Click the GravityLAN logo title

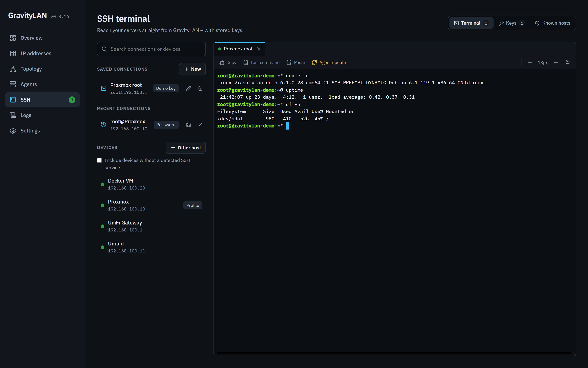tap(27, 15)
